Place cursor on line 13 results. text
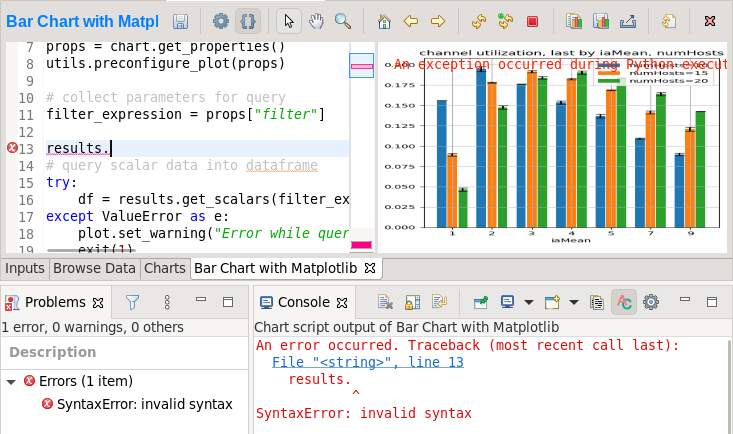The height and width of the screenshot is (434, 733). (x=77, y=148)
